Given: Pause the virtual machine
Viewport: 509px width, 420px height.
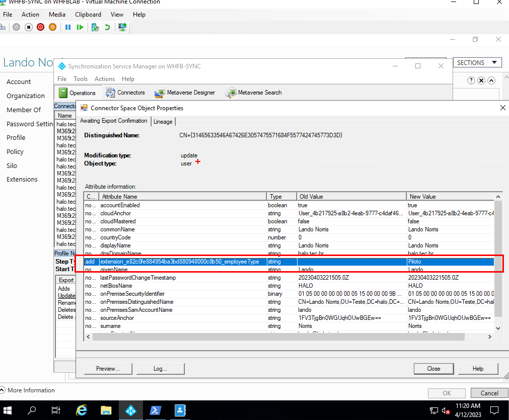Looking at the screenshot, I should (68, 27).
